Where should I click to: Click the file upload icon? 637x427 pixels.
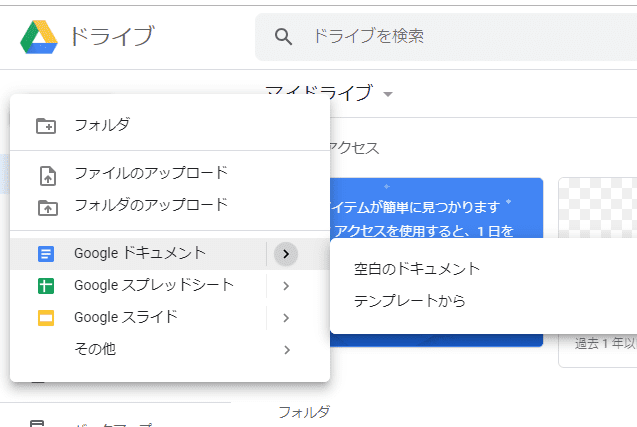click(48, 176)
